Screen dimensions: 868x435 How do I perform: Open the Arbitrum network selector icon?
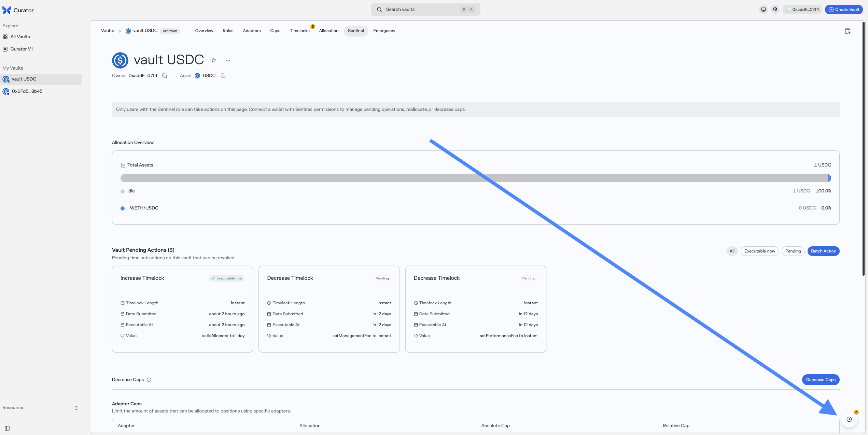[775, 10]
